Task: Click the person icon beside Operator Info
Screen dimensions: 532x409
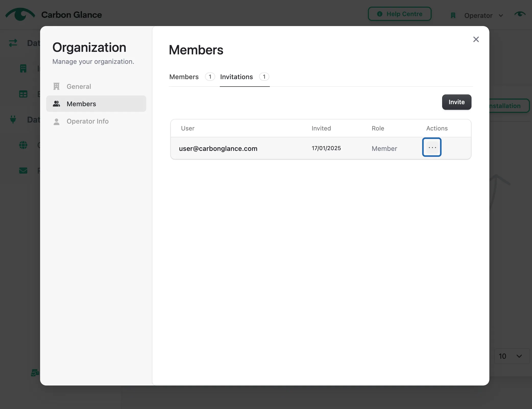Action: coord(56,122)
